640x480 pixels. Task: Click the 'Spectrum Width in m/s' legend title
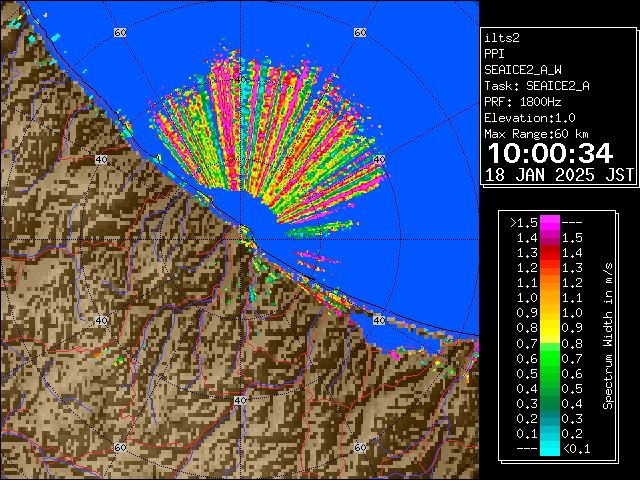[x=608, y=336]
